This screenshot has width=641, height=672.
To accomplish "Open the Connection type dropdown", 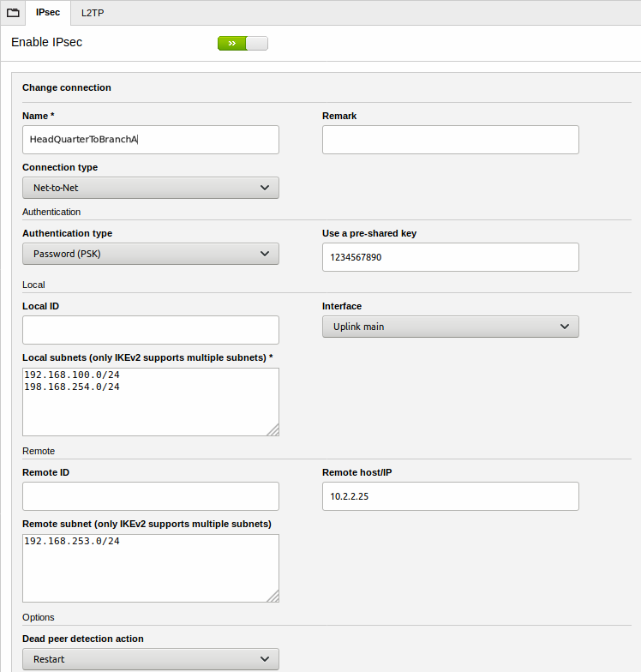I will coord(150,188).
